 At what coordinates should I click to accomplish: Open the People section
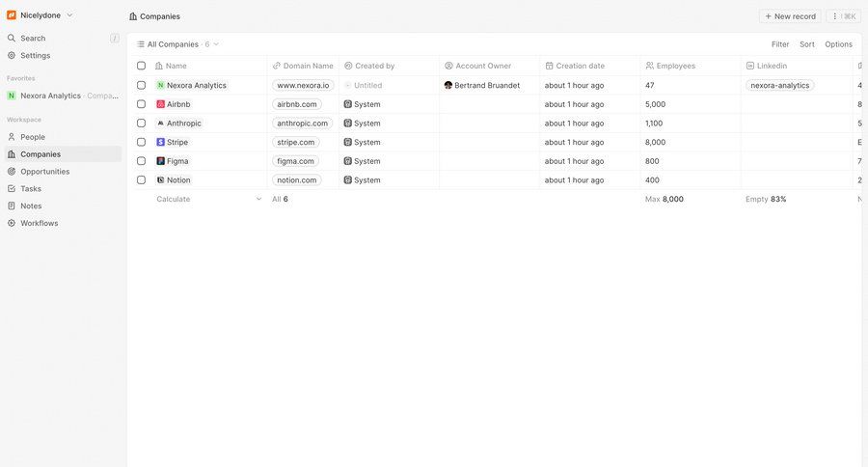pos(63,137)
